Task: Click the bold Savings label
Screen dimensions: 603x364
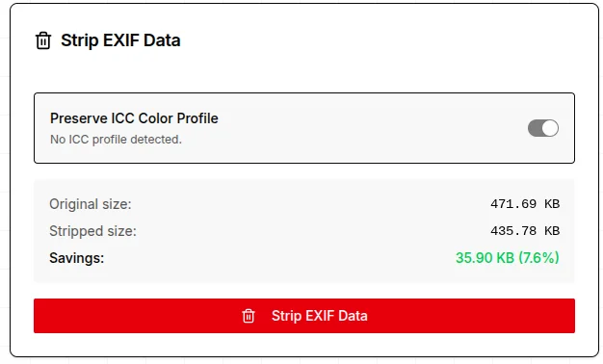Action: pos(76,258)
